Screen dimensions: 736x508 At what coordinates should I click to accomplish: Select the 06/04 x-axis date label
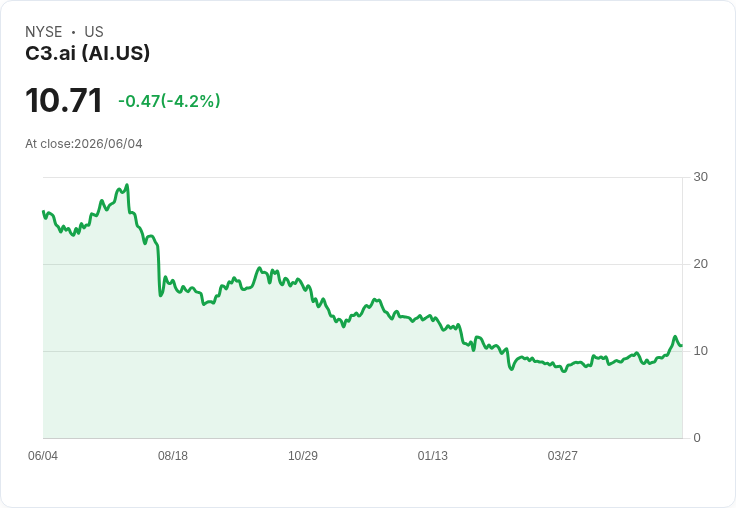tap(43, 455)
